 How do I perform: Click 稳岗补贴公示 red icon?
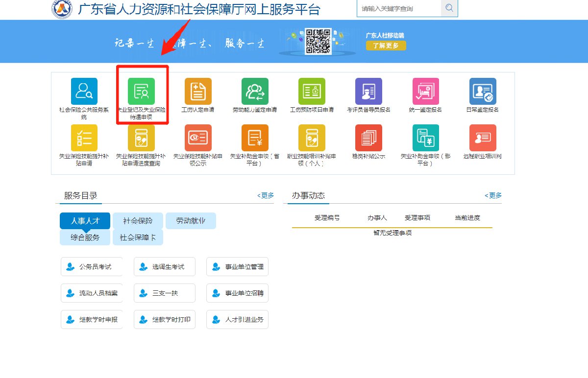coord(368,138)
